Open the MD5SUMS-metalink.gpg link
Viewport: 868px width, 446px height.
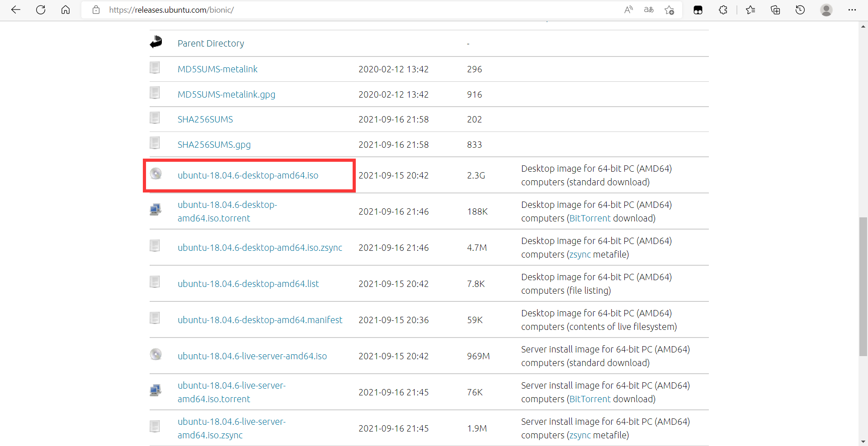coord(226,94)
